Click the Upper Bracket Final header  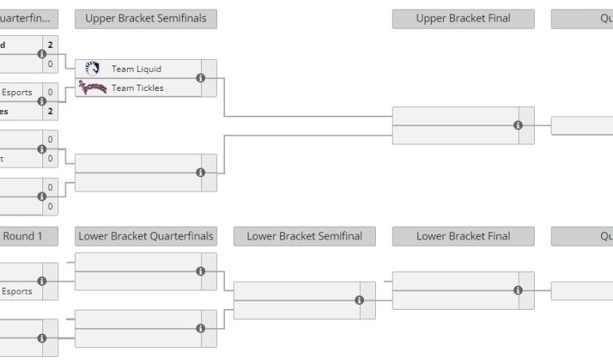coord(463,18)
